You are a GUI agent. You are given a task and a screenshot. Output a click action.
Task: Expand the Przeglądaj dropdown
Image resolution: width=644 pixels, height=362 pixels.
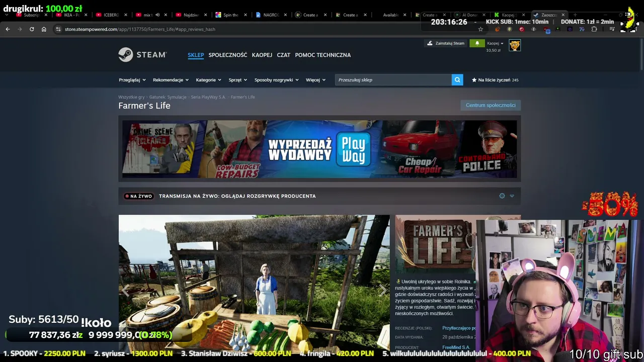[132, 80]
